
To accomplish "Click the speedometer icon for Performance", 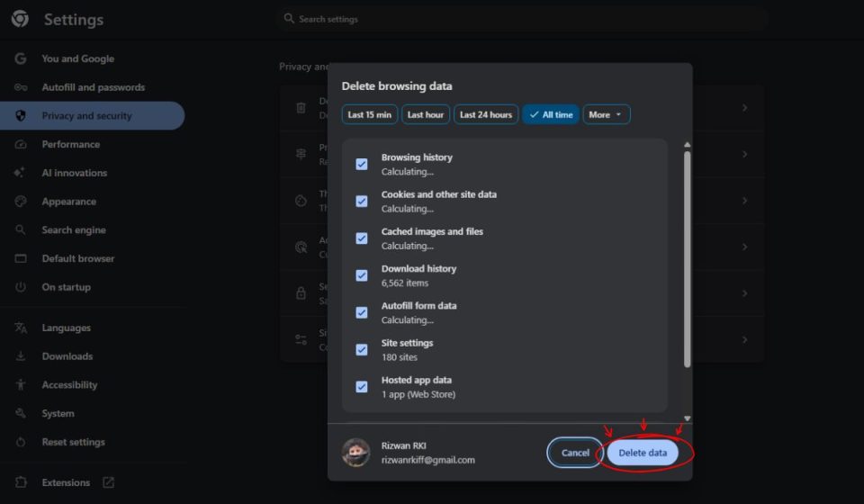I will (x=21, y=144).
